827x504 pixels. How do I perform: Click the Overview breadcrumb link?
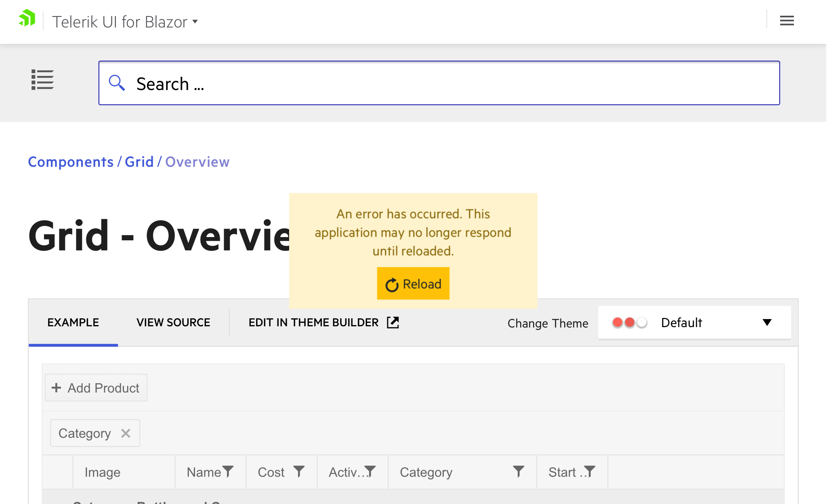(197, 162)
